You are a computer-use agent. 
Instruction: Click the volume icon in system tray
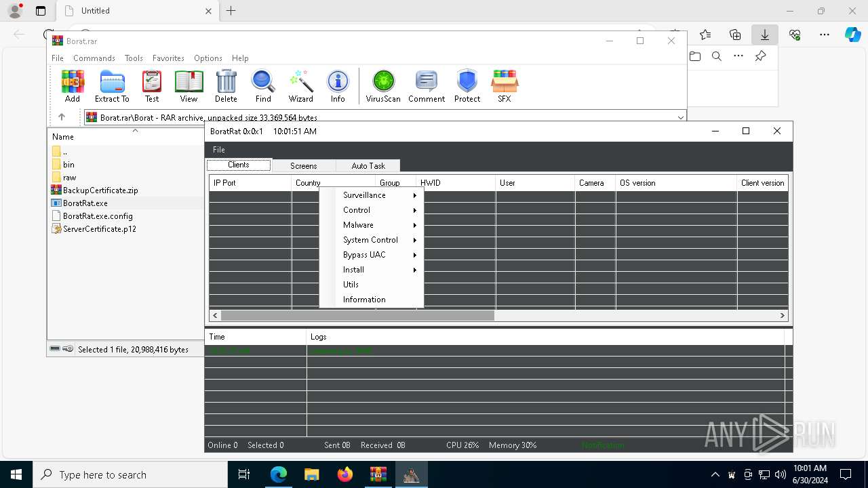tap(781, 474)
